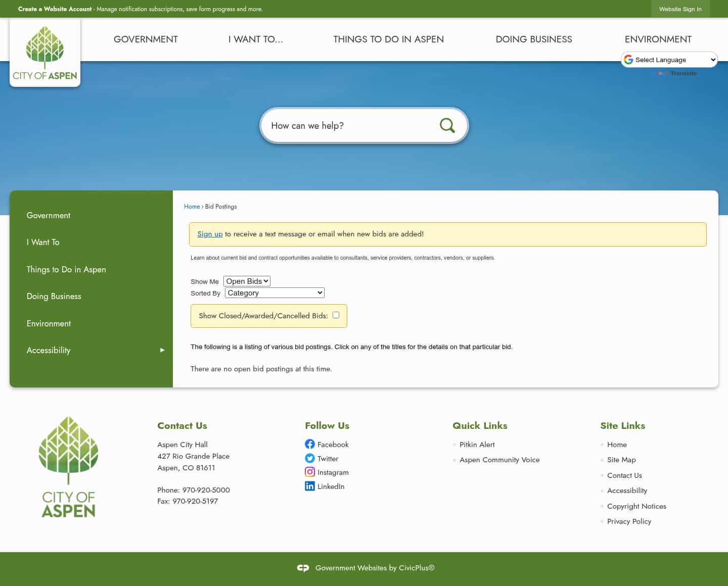Image resolution: width=728 pixels, height=586 pixels.
Task: Expand the Accessibility sidebar menu
Action: (162, 350)
